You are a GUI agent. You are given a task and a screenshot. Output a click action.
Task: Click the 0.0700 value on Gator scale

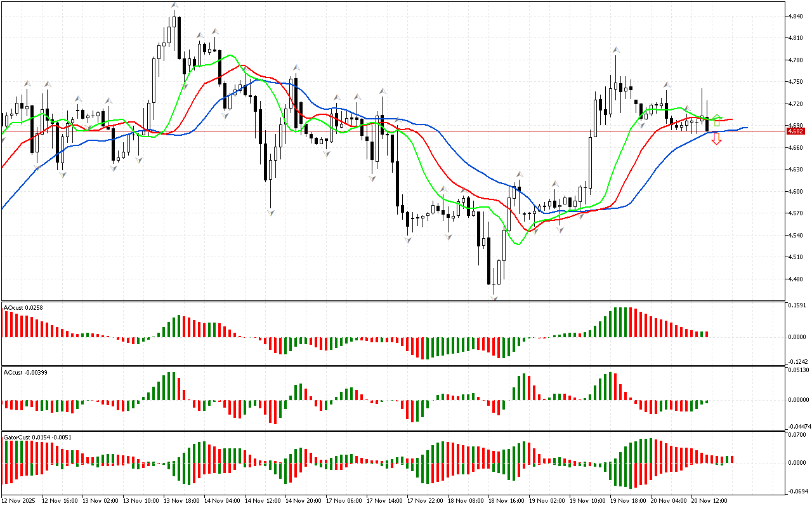(x=796, y=435)
